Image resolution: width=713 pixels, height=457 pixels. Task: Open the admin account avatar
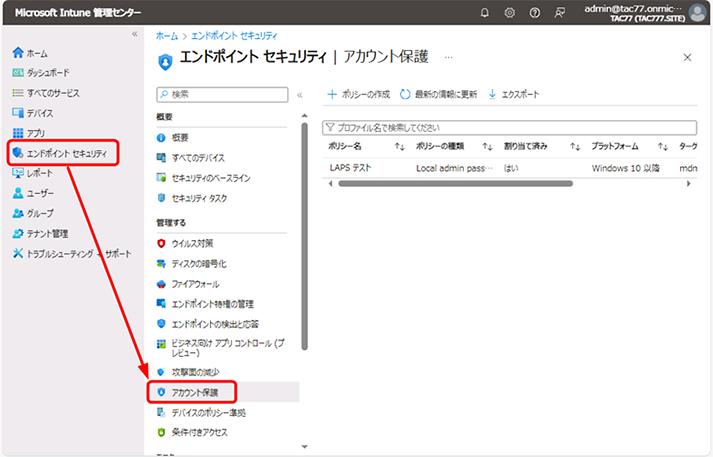[698, 13]
